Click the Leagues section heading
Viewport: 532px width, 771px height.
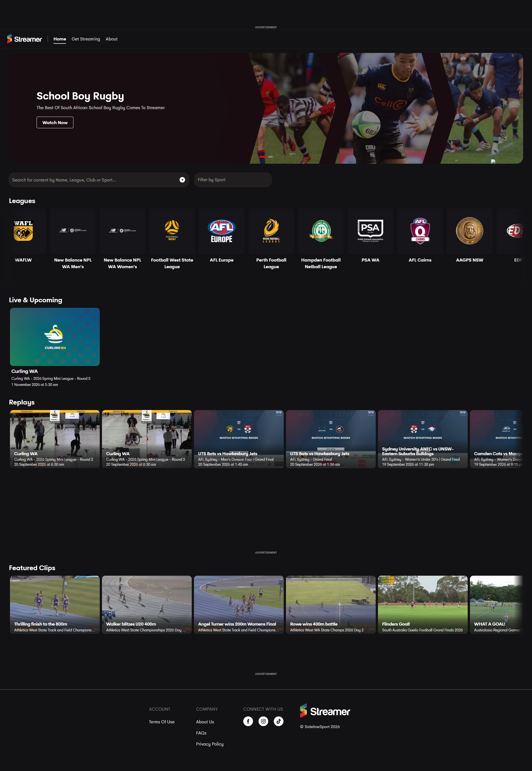[x=22, y=201]
